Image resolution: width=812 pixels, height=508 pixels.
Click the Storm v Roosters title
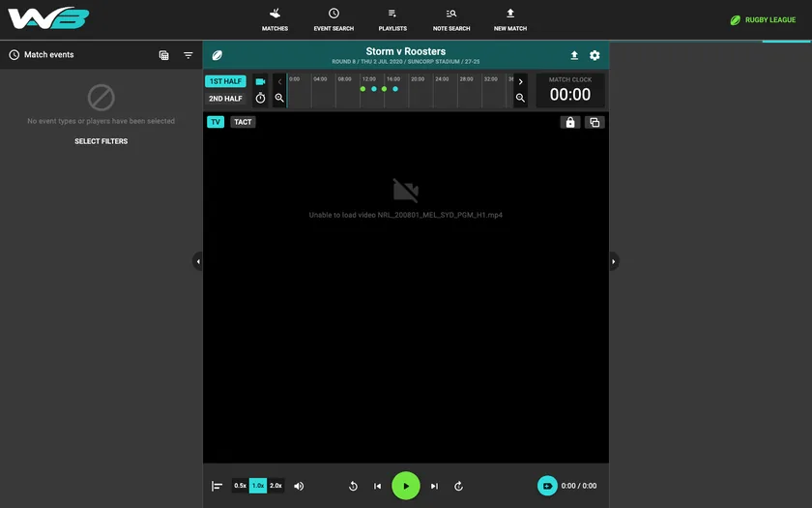(405, 51)
